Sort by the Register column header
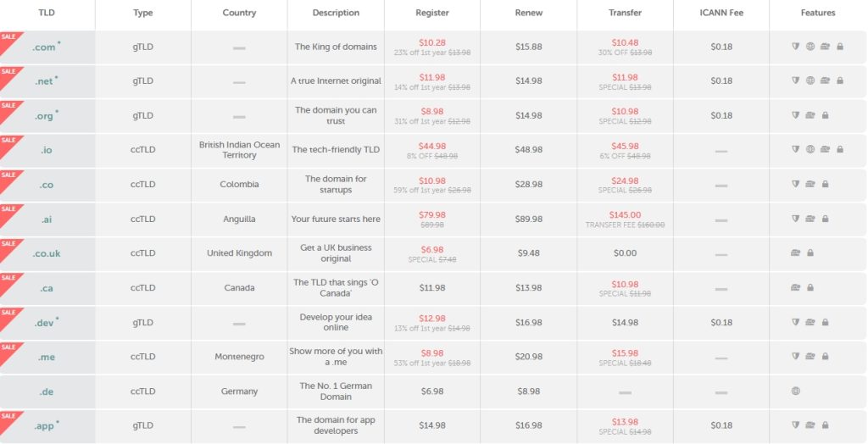Image resolution: width=868 pixels, height=444 pixels. click(432, 13)
